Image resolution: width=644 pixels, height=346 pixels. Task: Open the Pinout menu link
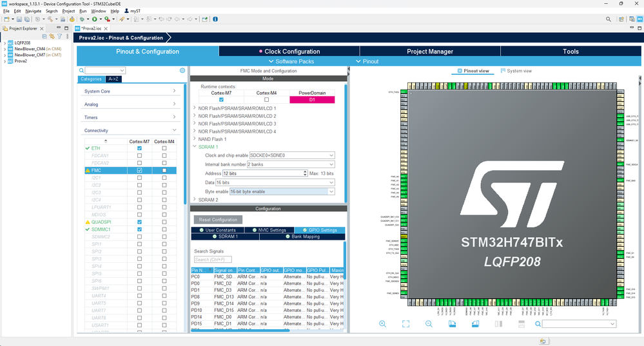[x=367, y=62]
